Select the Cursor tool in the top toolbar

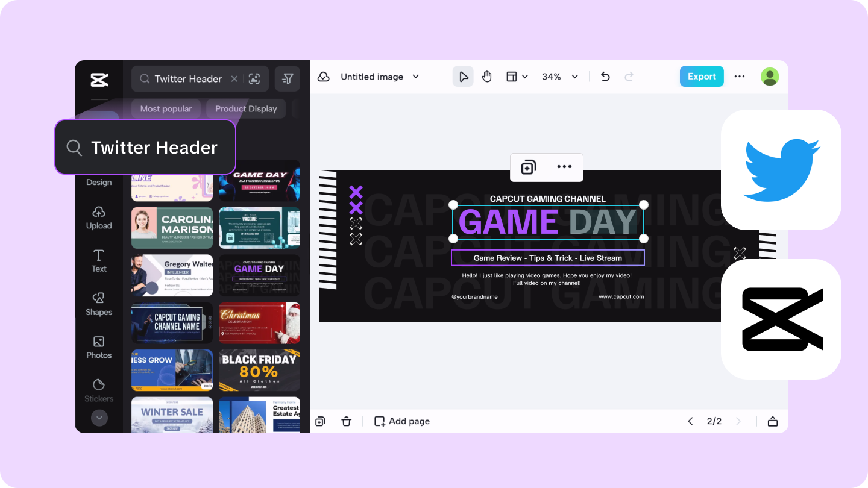[x=463, y=77]
